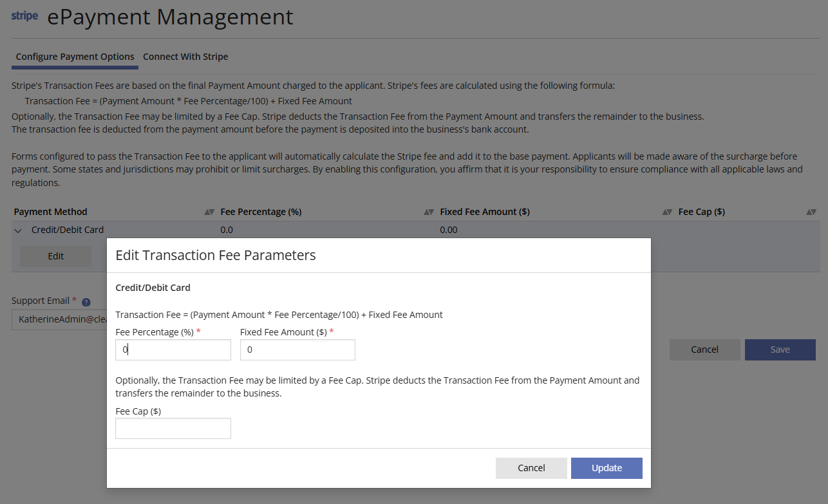828x504 pixels.
Task: Sort Fee Cap column descending
Action: 814,211
